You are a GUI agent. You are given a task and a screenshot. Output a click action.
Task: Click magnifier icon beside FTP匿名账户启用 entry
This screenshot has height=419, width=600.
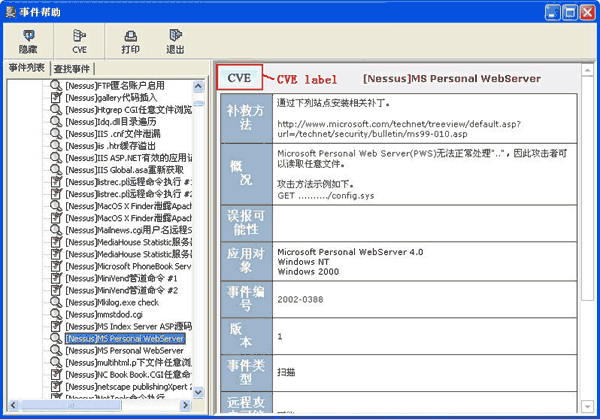tap(57, 86)
